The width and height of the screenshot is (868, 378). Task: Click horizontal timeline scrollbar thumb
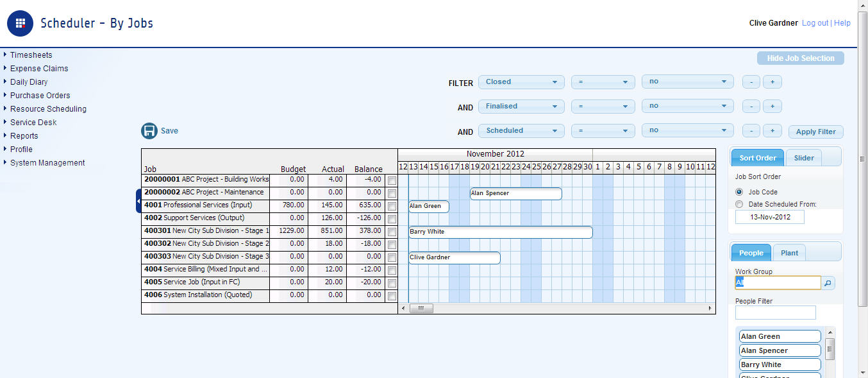(421, 309)
